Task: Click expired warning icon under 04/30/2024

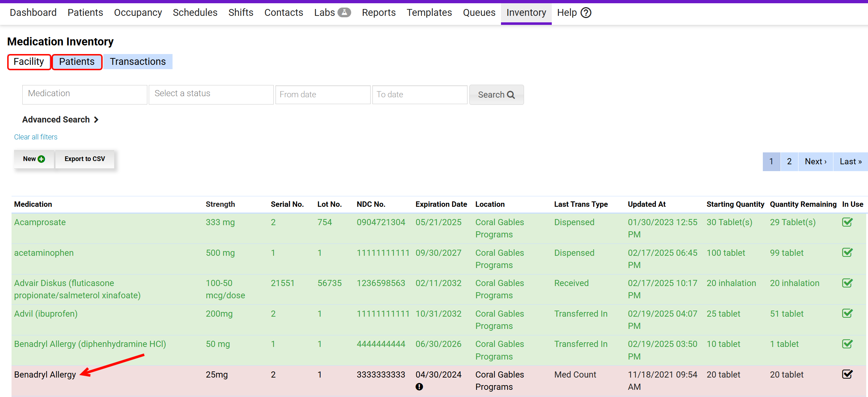Action: (419, 387)
